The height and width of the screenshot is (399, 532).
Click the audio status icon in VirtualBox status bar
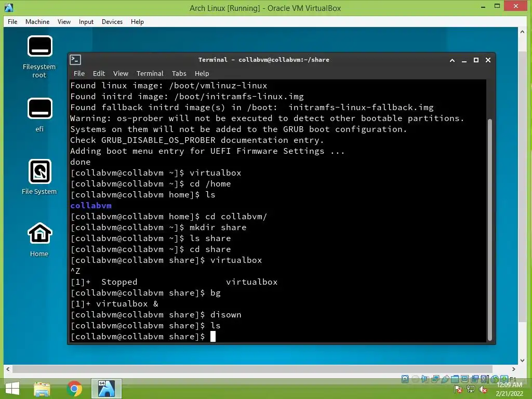(425, 379)
